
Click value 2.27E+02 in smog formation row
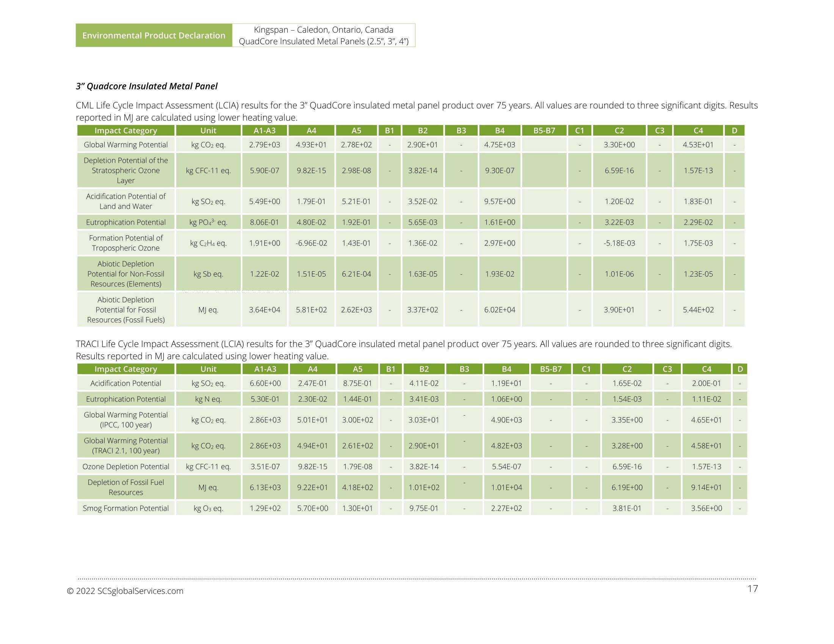[x=506, y=508]
